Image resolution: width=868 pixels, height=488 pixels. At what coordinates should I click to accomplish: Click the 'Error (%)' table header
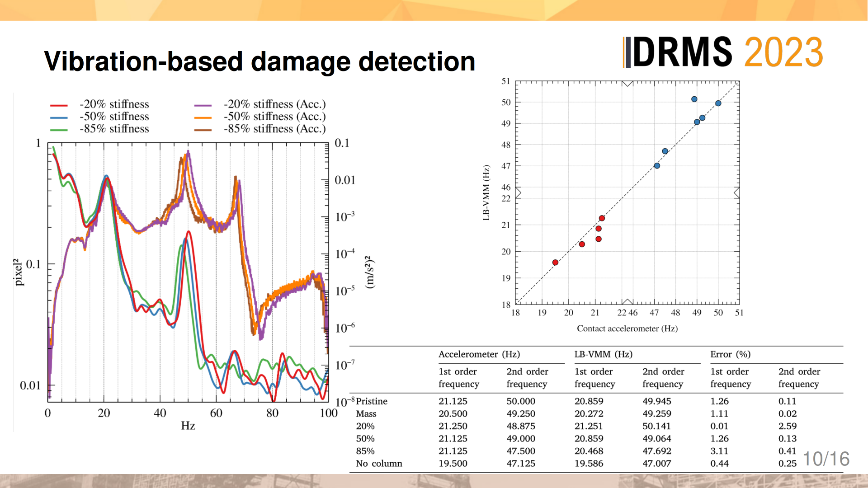tap(731, 354)
